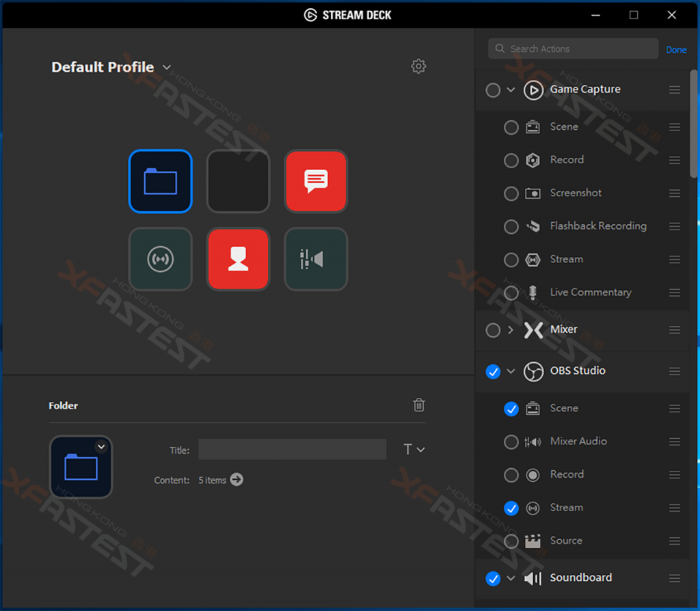Viewport: 700px width, 611px height.
Task: Click the Stream Deck logo in title bar
Action: (x=310, y=15)
